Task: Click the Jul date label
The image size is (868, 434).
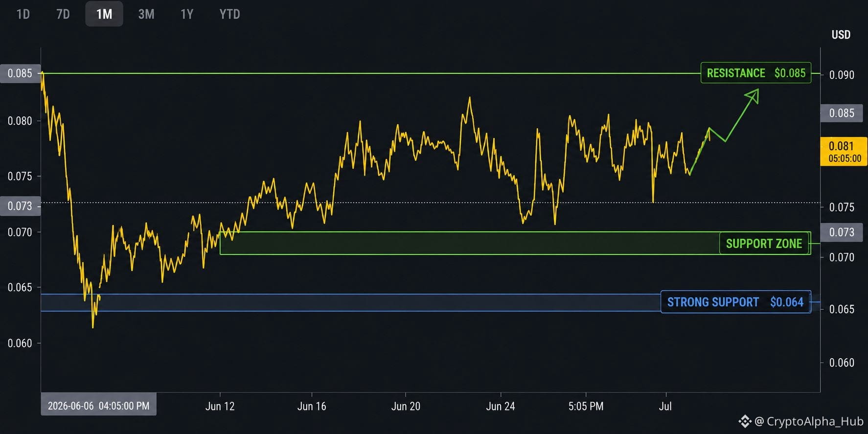Action: pyautogui.click(x=665, y=406)
